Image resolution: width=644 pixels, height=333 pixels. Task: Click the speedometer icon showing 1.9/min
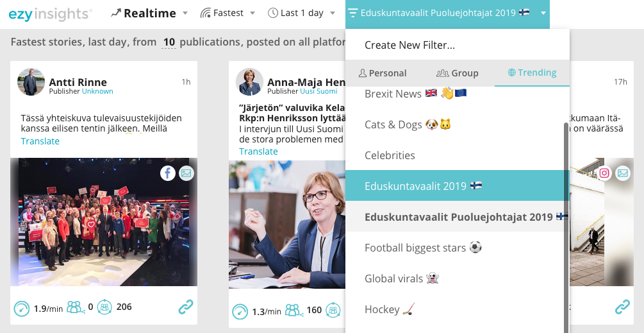(x=21, y=309)
